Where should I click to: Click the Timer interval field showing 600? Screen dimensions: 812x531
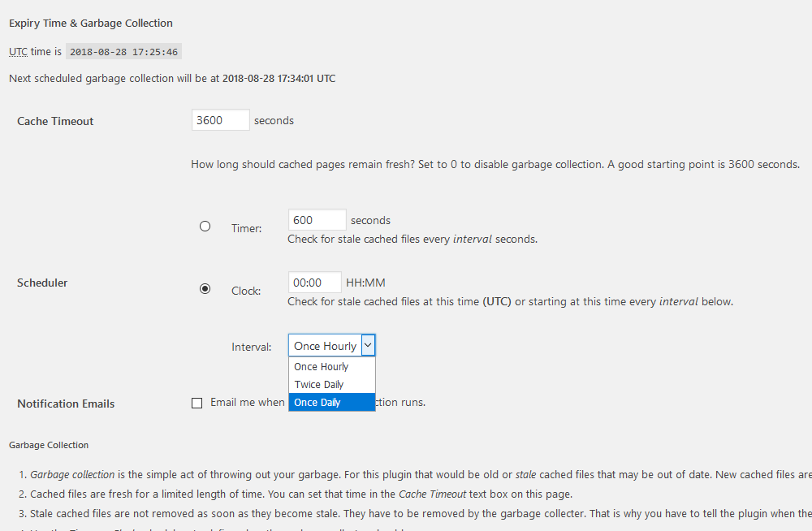[x=317, y=220]
